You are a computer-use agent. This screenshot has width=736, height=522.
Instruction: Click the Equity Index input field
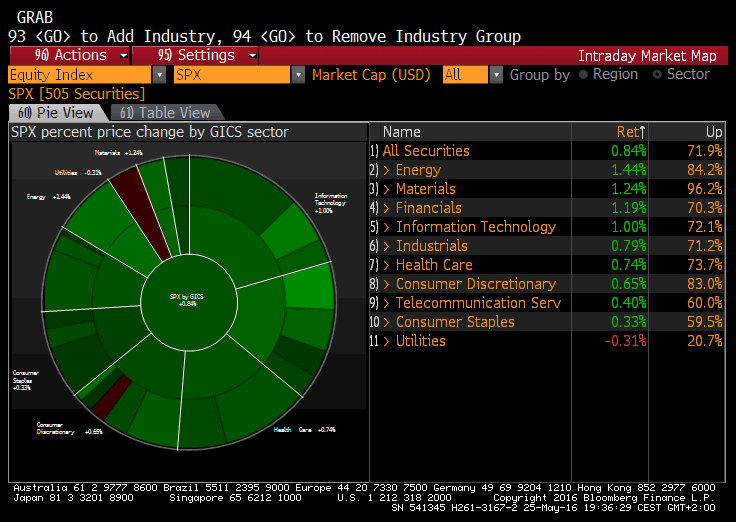80,75
